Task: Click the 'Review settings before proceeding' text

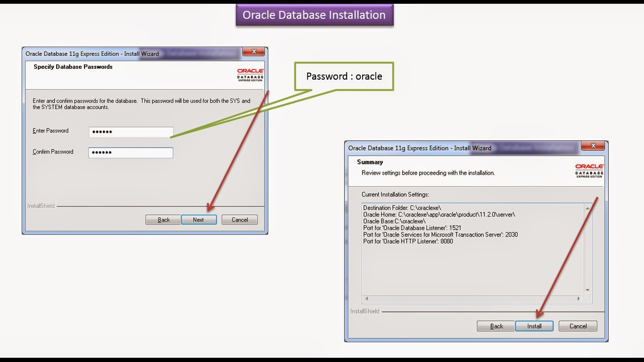Action: click(428, 173)
